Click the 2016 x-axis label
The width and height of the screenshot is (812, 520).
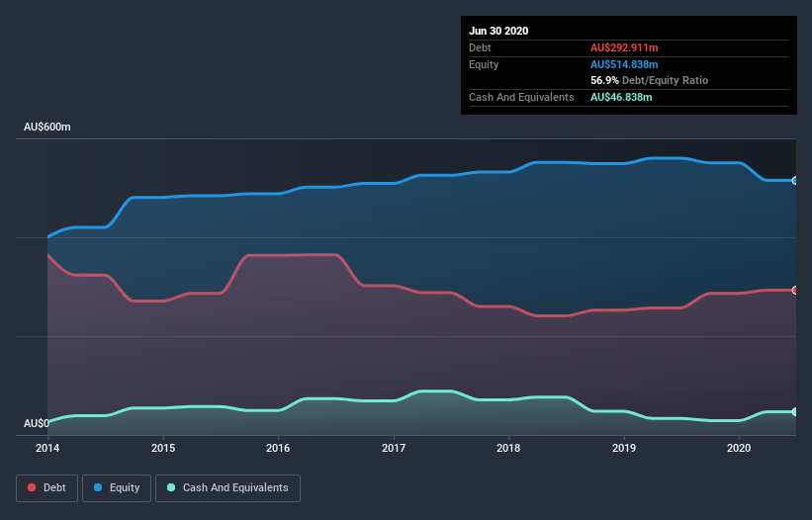coord(278,448)
